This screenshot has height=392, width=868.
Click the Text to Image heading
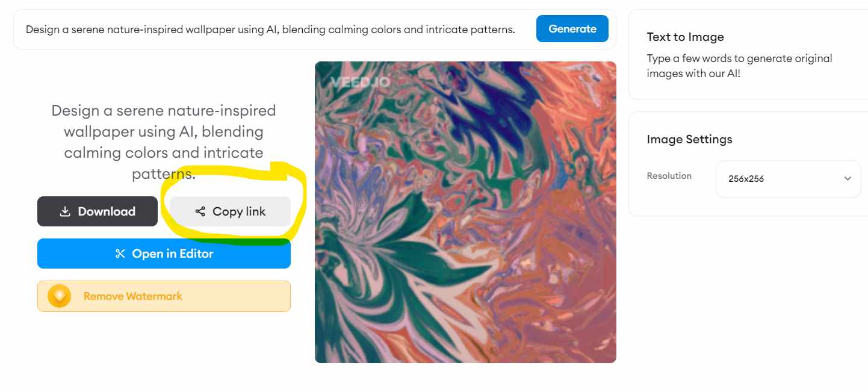click(685, 37)
